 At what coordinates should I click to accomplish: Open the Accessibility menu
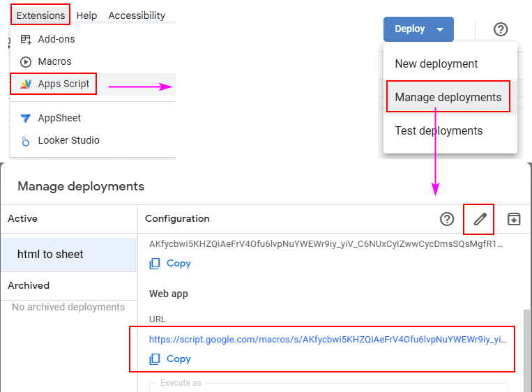pyautogui.click(x=137, y=15)
